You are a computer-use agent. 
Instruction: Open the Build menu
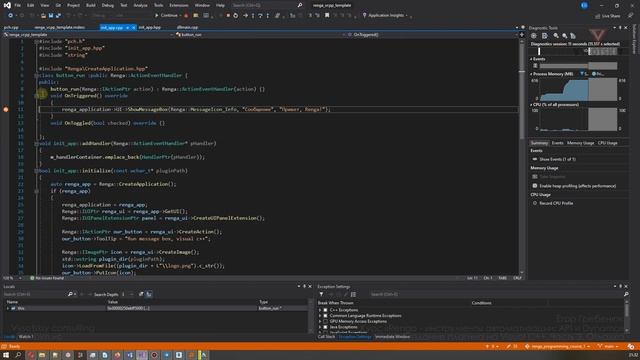(91, 5)
